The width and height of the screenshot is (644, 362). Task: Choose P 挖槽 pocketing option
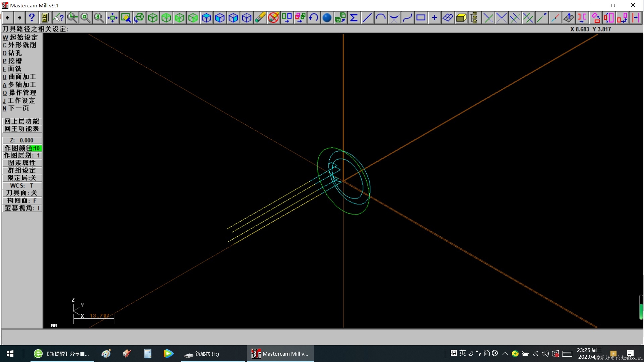(12, 61)
